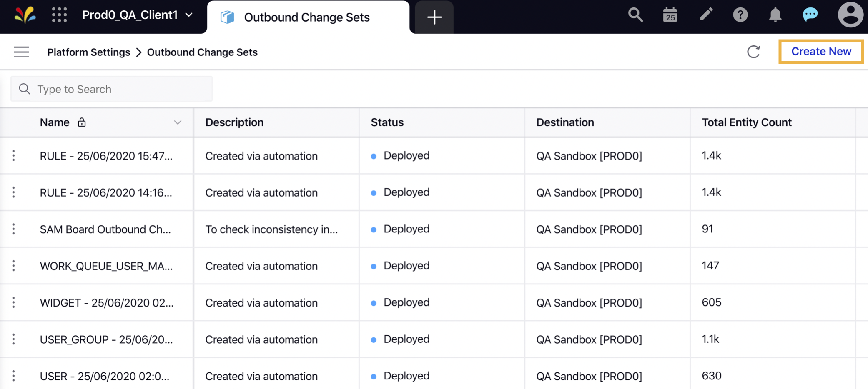Open the Name column sort chevron
This screenshot has width=868, height=389.
point(178,122)
